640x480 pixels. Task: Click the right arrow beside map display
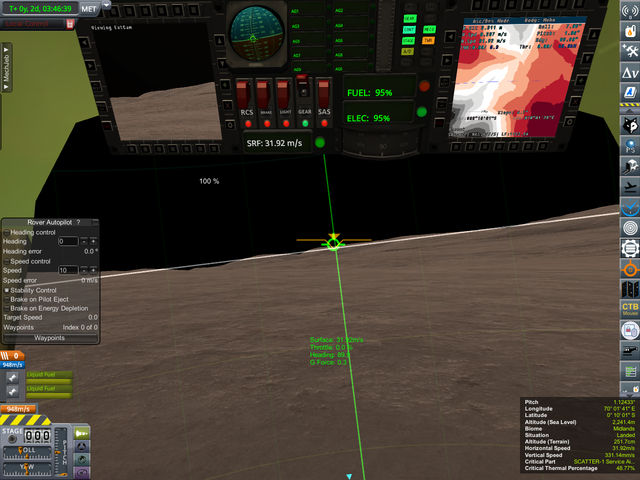[447, 60]
